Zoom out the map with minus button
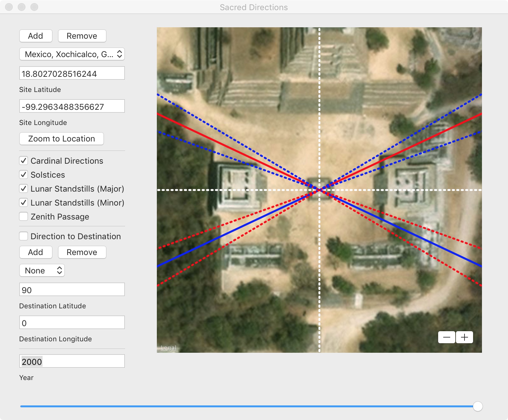 [x=446, y=337]
